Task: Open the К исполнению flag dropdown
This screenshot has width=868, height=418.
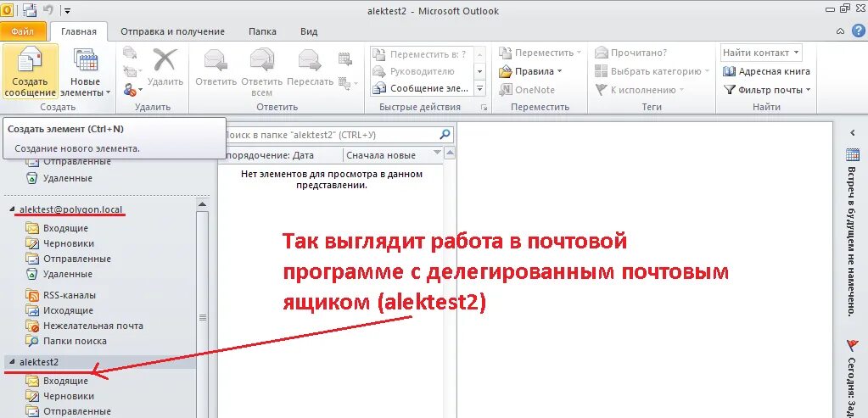Action: coord(640,90)
